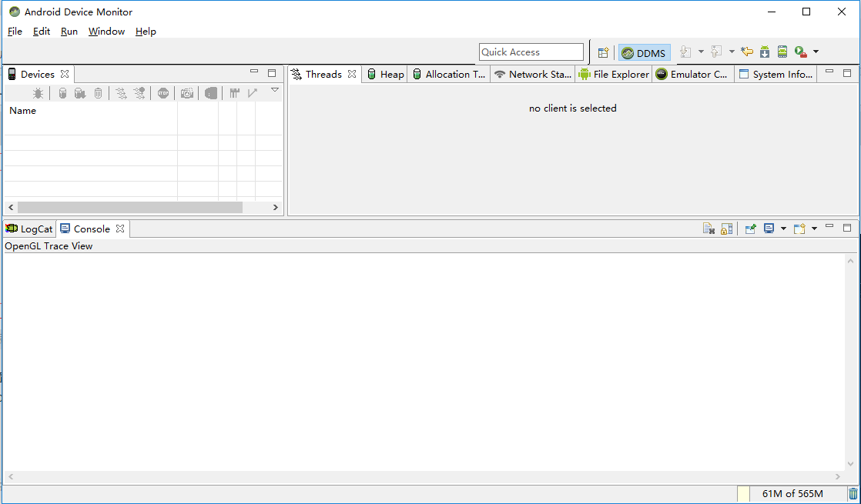Switch to the LogCat tab
This screenshot has width=861, height=504.
[29, 229]
